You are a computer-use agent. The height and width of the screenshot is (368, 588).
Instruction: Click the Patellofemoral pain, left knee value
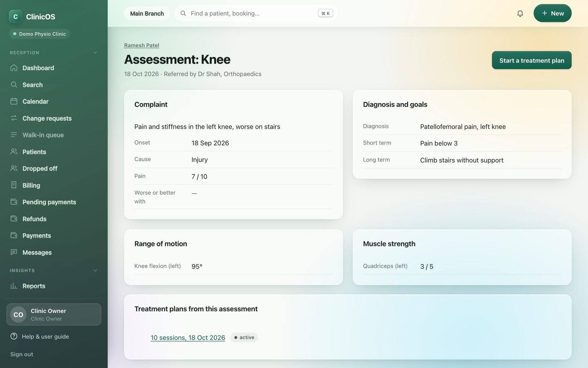click(x=463, y=127)
